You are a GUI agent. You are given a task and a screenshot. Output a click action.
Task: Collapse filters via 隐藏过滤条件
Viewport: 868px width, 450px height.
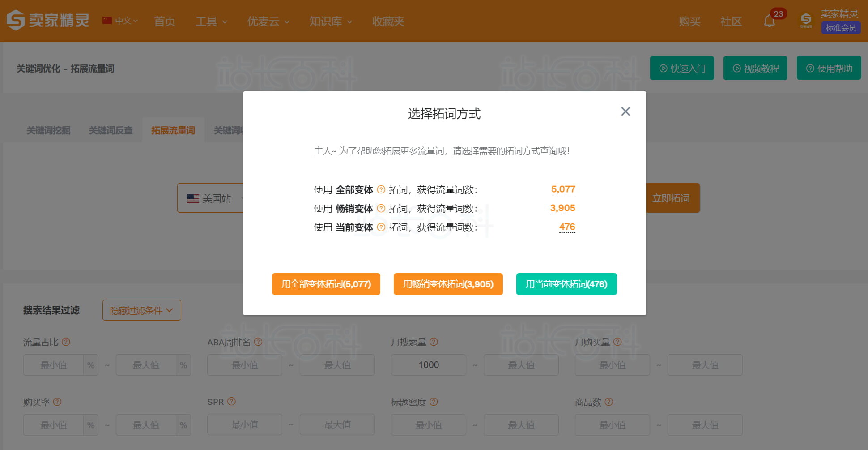point(141,310)
